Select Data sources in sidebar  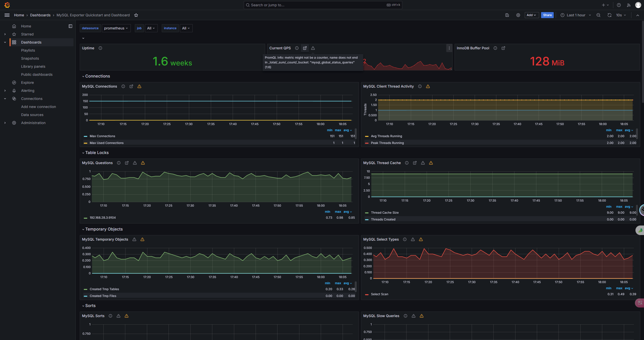tap(32, 115)
